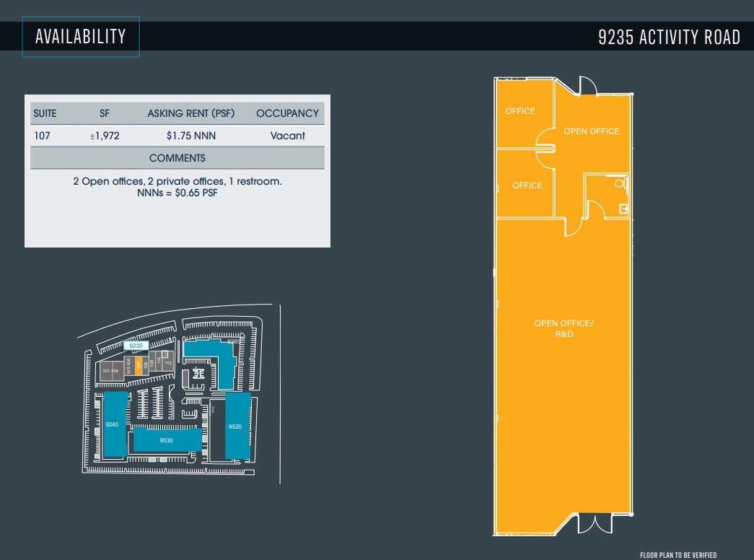Select suite 108 on the site map
The image size is (754, 560).
[145, 364]
